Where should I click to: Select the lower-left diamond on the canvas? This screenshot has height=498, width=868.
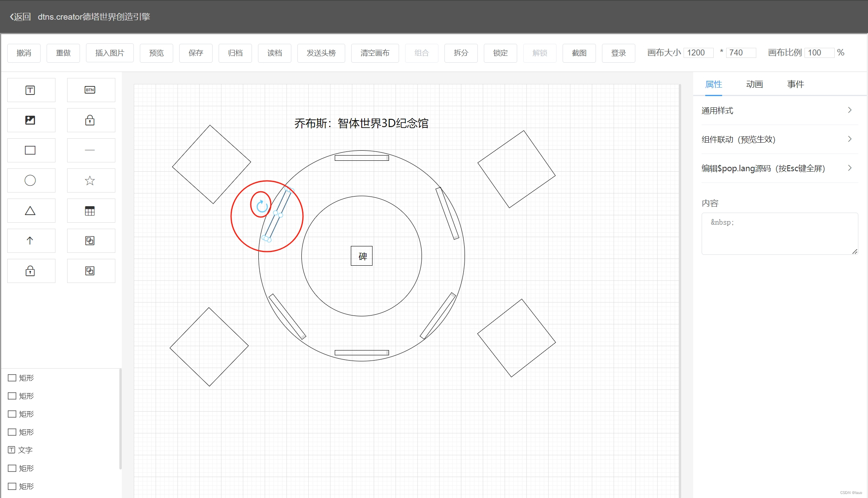click(209, 347)
